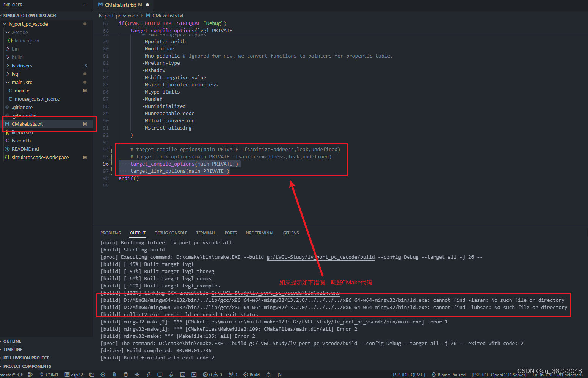Open cursor position Ln 96 Col 1 indicator
The height and width of the screenshot is (378, 588).
(x=557, y=375)
